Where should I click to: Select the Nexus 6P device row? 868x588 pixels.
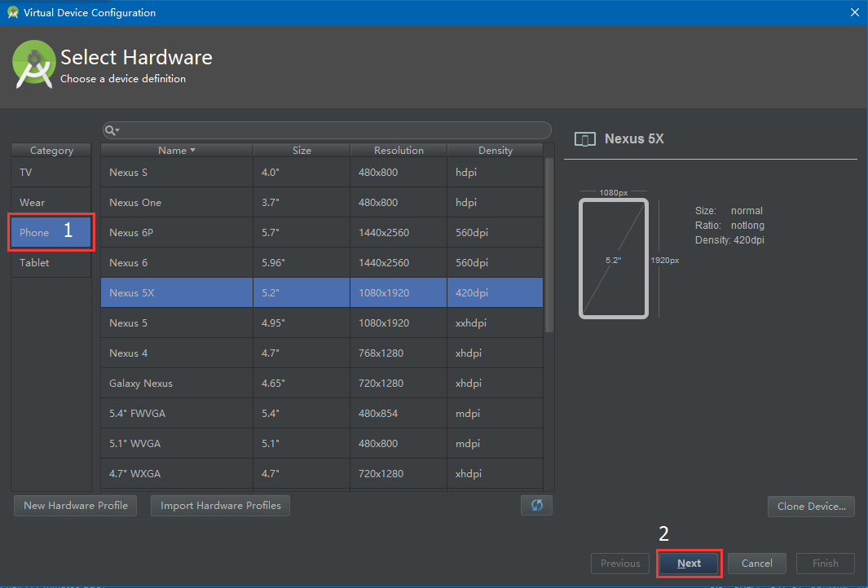click(322, 232)
